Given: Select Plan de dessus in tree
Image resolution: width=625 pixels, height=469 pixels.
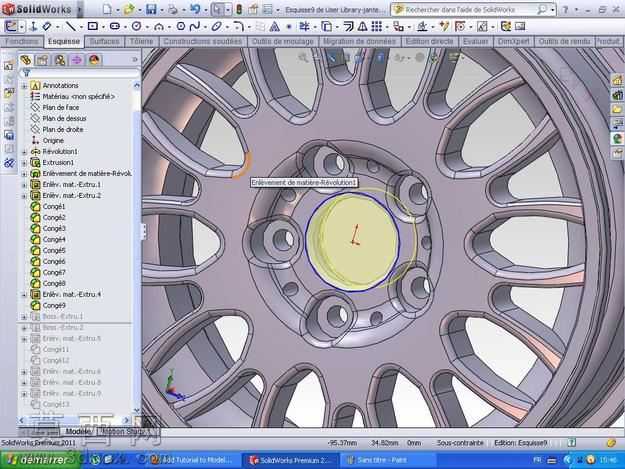Looking at the screenshot, I should (64, 118).
